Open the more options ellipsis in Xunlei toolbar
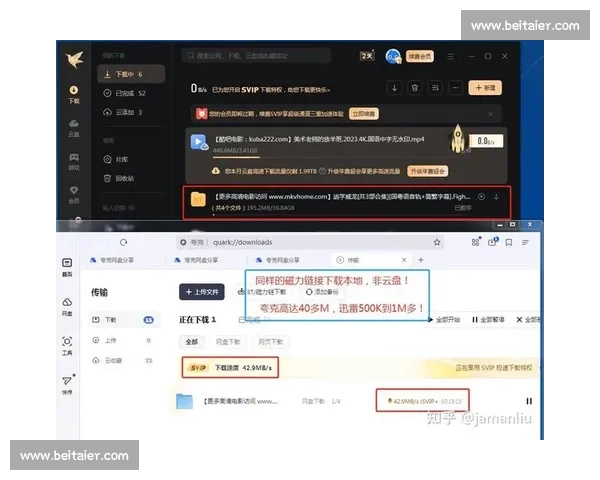 455,88
